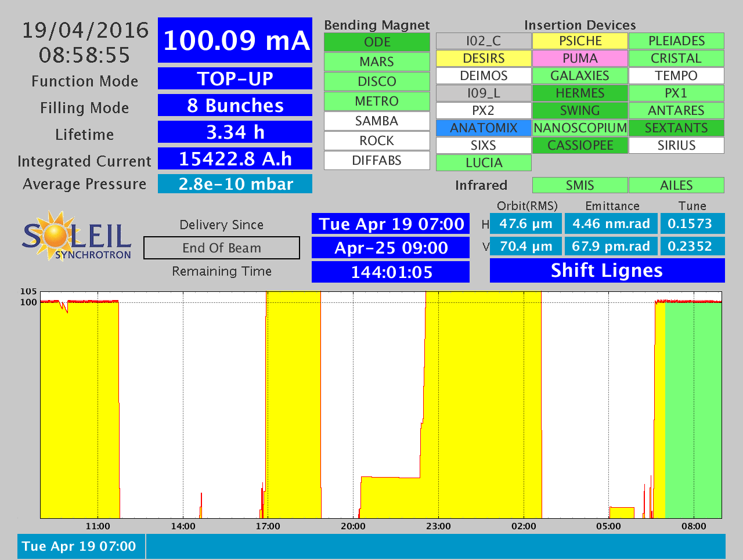Viewport: 743px width, 560px height.
Task: Select the PLEIADES beamline cell
Action: (x=676, y=41)
